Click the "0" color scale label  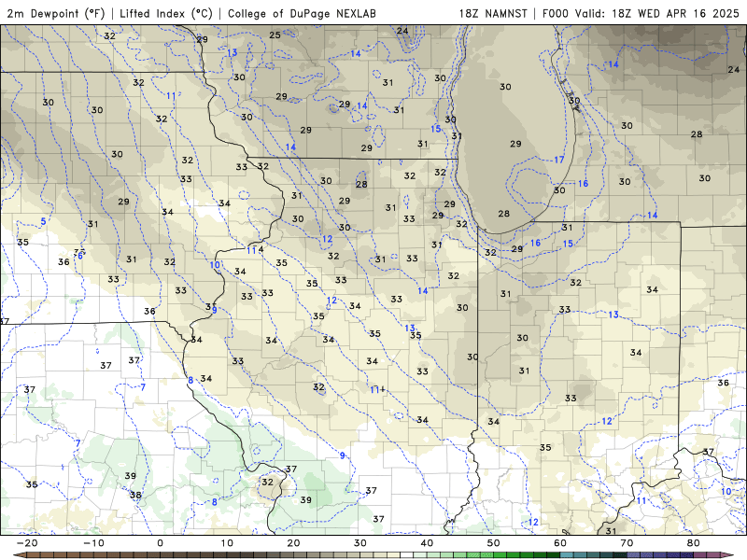[160, 543]
